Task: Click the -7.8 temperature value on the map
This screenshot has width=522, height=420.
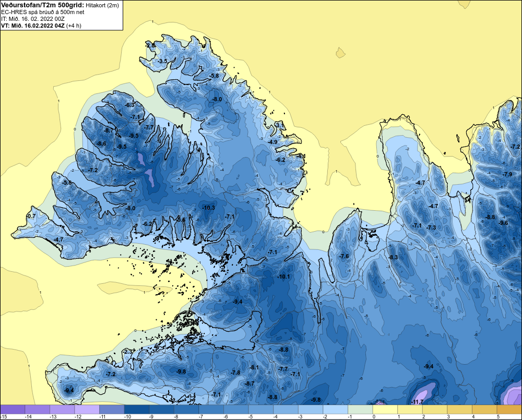Action: coord(235,373)
